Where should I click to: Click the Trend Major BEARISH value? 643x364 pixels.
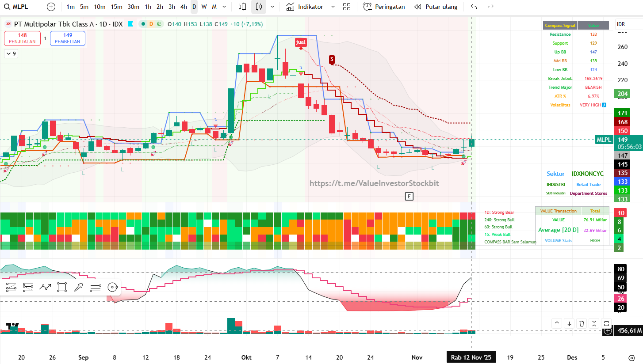[593, 87]
